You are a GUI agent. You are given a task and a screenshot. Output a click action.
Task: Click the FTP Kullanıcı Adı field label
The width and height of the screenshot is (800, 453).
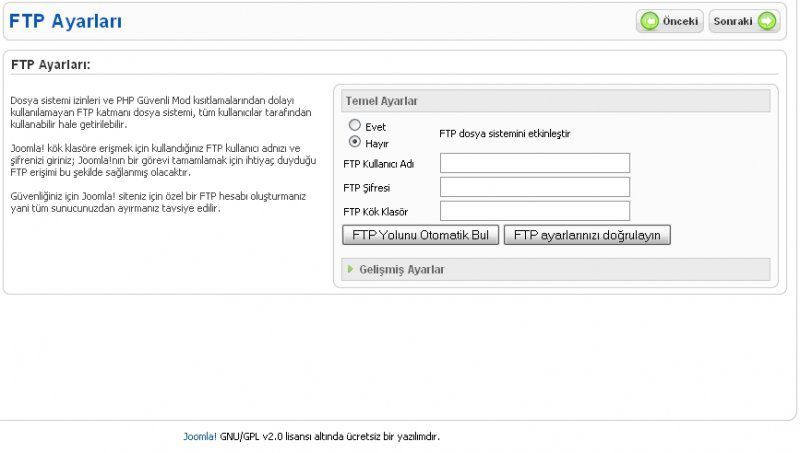point(378,164)
